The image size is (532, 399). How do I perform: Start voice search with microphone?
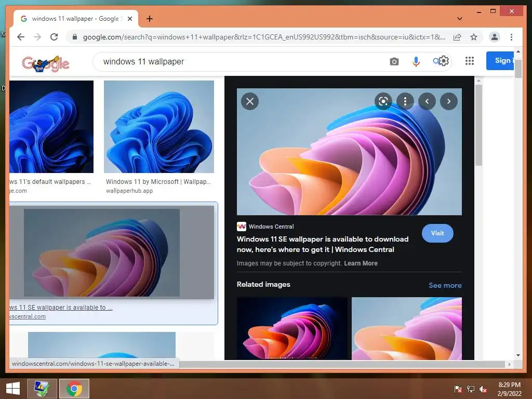coord(416,61)
